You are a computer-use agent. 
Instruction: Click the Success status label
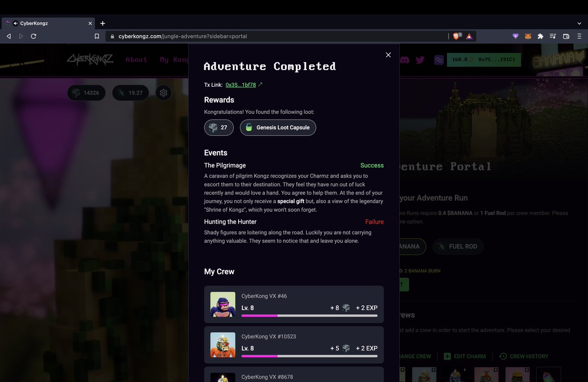pos(372,165)
